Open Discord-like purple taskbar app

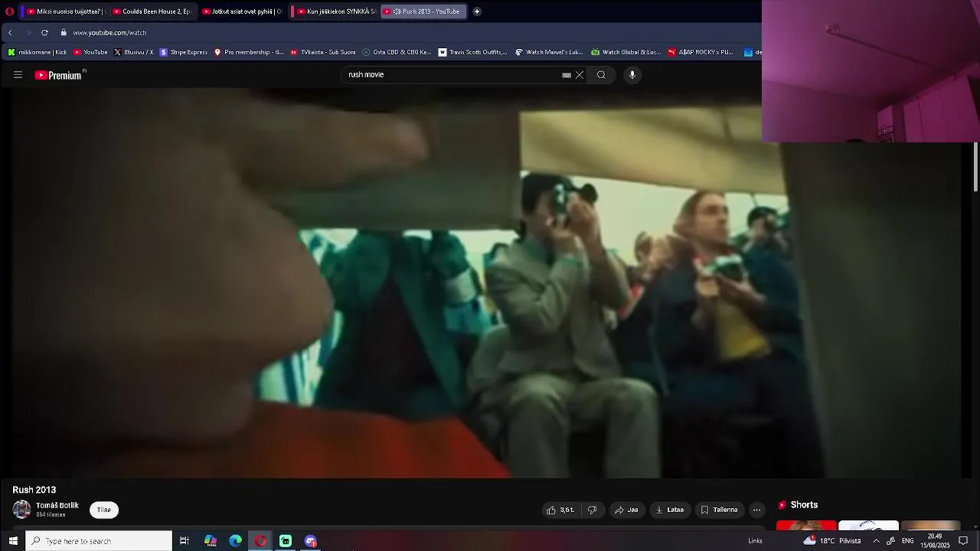310,541
